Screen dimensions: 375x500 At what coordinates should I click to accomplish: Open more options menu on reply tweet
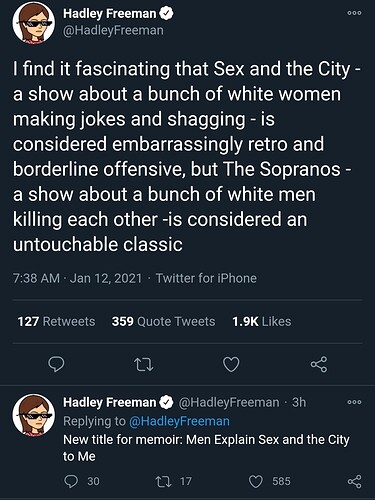point(354,402)
